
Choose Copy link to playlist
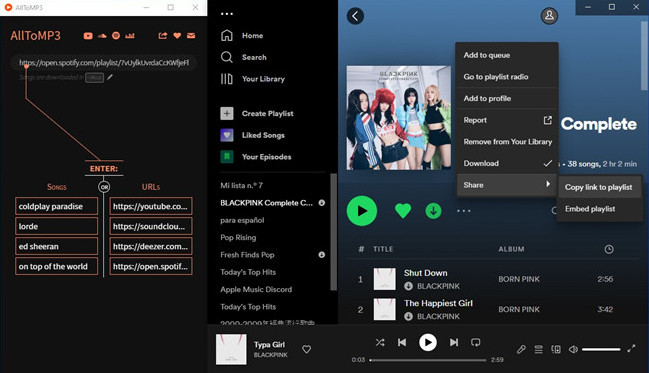(x=599, y=187)
